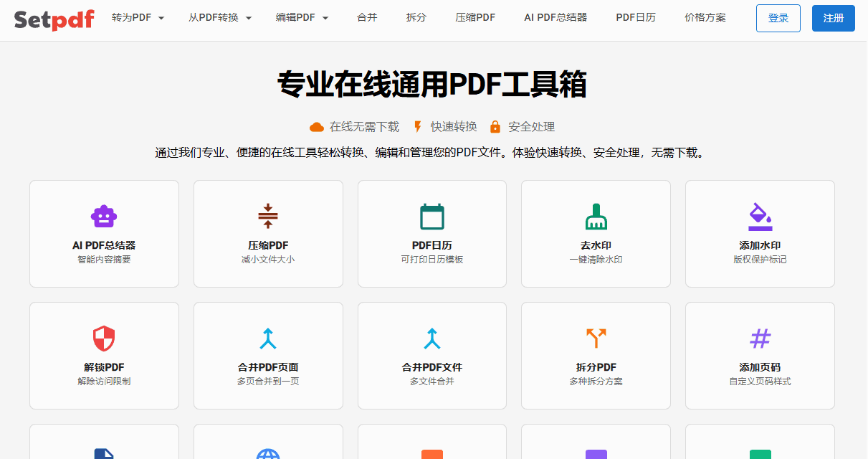Click the 注册 register button
This screenshot has width=868, height=459.
pyautogui.click(x=834, y=19)
